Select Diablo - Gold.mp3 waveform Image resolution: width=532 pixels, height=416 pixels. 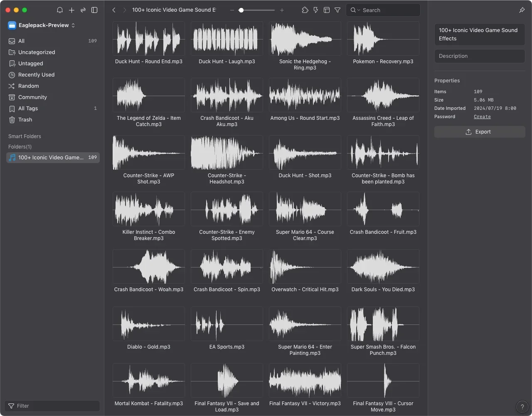tap(149, 324)
